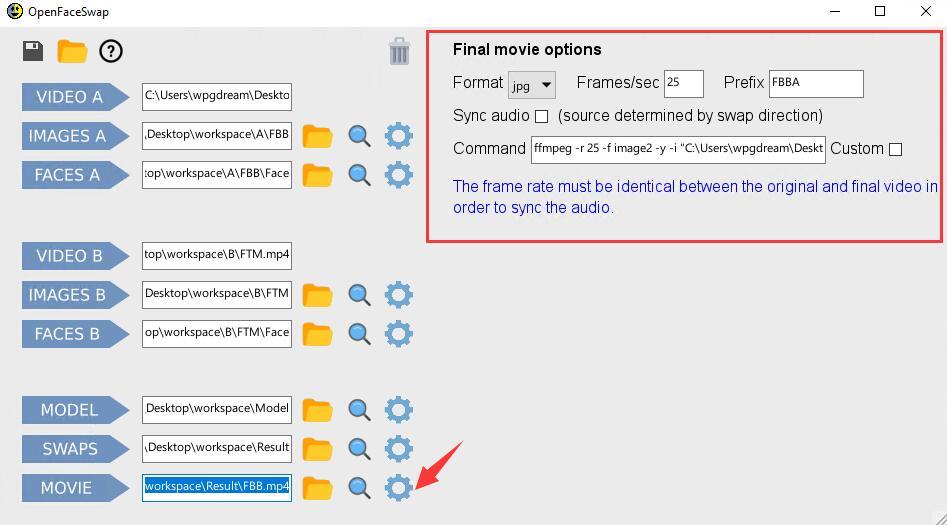
Task: Open project folder icon in top toolbar
Action: coord(72,51)
